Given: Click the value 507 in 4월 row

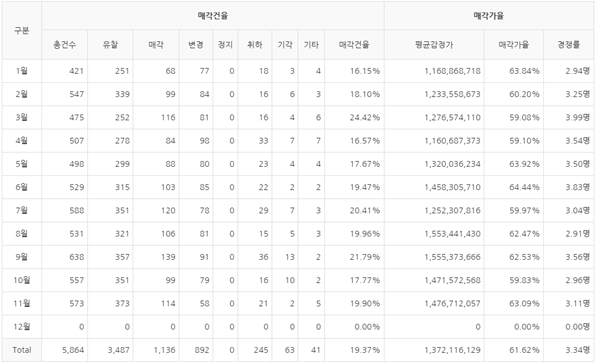Looking at the screenshot, I should (76, 141).
